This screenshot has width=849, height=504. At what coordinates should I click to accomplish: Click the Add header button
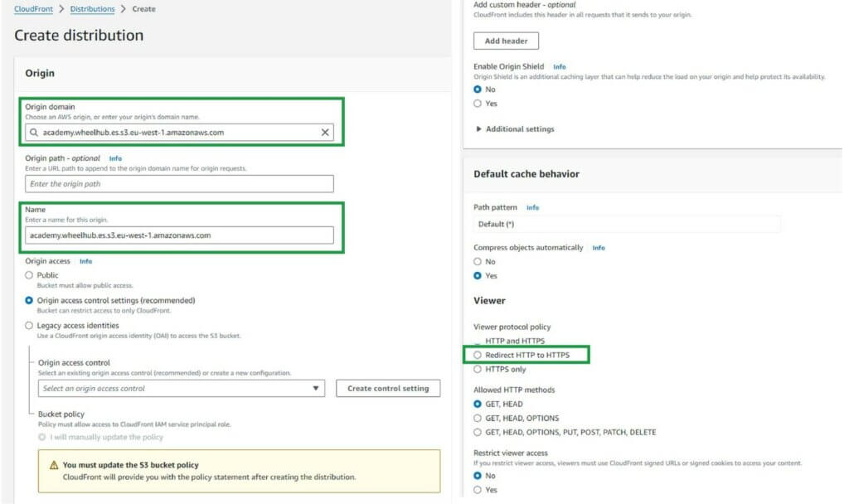(x=506, y=41)
